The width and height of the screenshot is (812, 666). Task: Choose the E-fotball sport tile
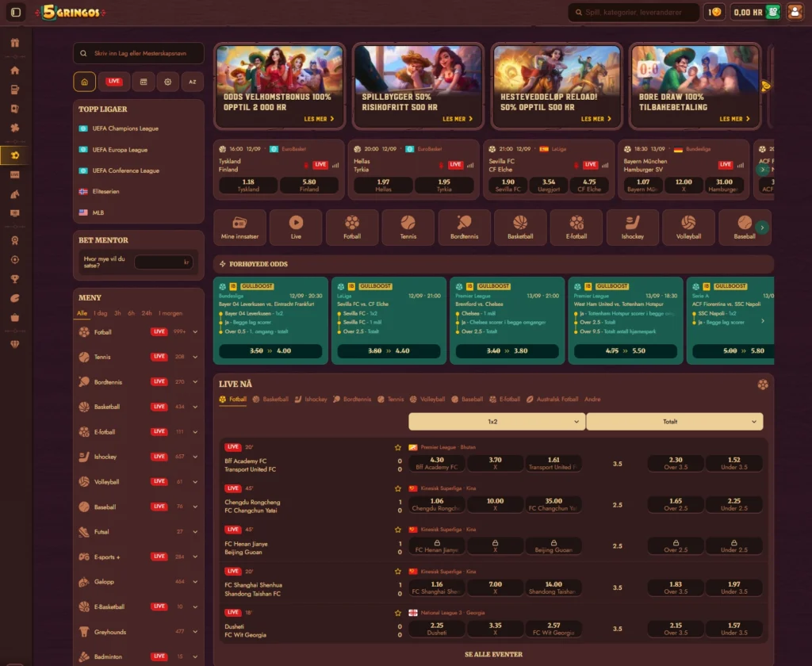pos(576,228)
